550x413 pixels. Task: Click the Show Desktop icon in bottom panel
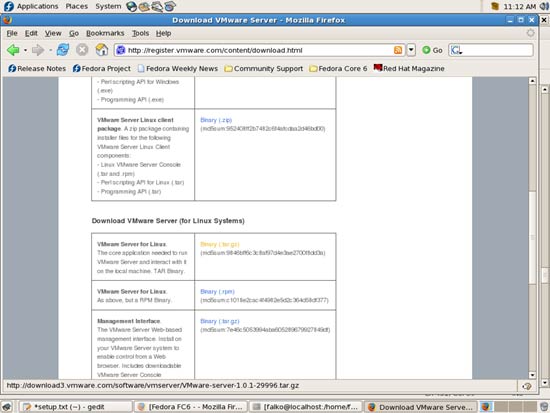click(7, 407)
